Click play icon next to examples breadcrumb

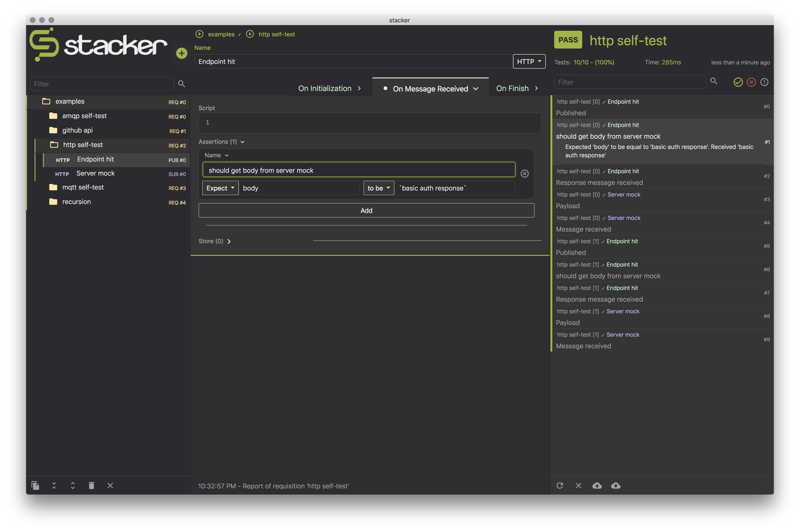click(x=199, y=34)
